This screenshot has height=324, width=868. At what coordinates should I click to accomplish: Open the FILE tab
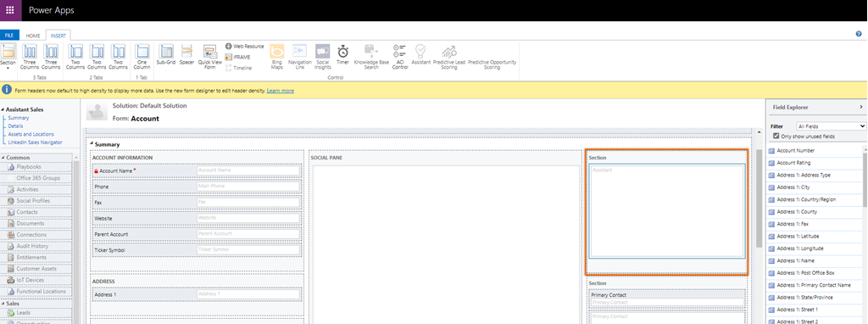pos(9,36)
